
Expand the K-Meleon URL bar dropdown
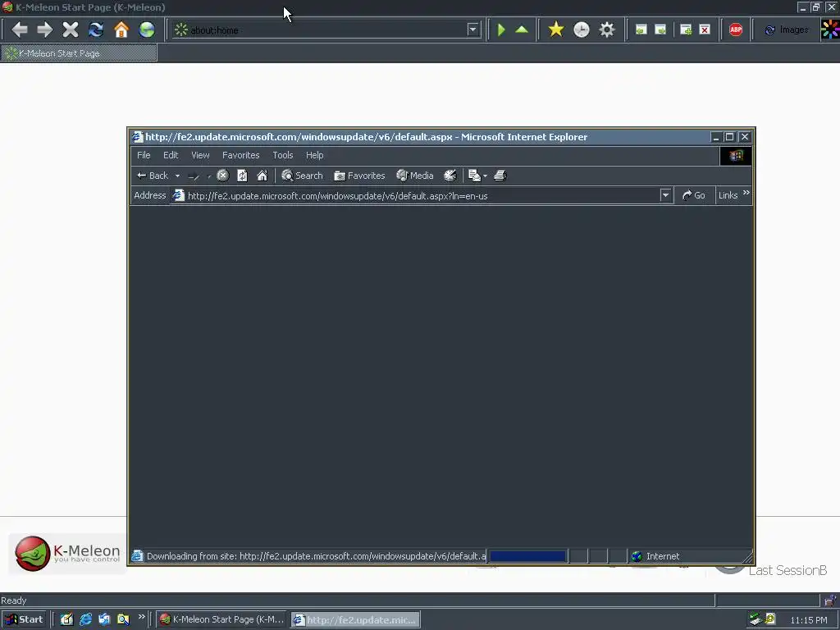472,30
